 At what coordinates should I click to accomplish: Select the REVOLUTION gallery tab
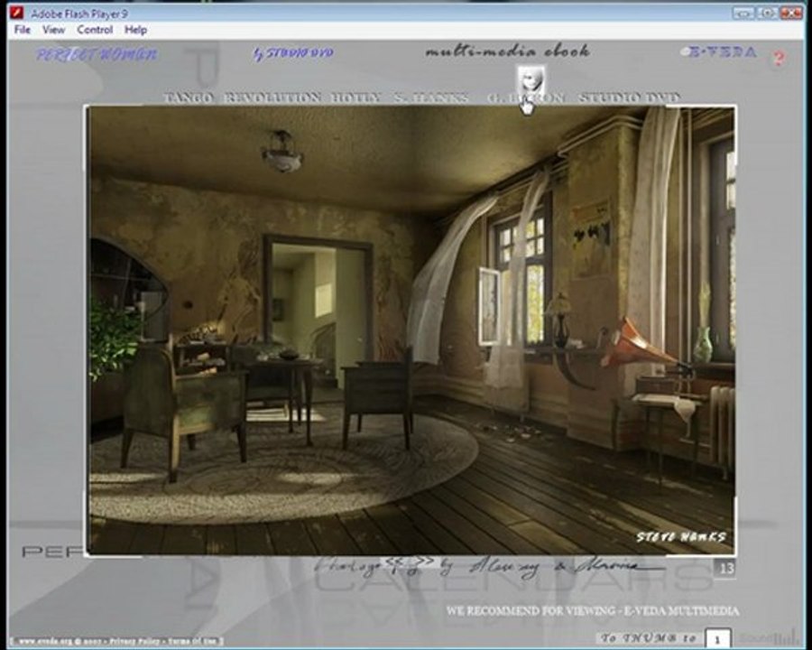click(272, 97)
